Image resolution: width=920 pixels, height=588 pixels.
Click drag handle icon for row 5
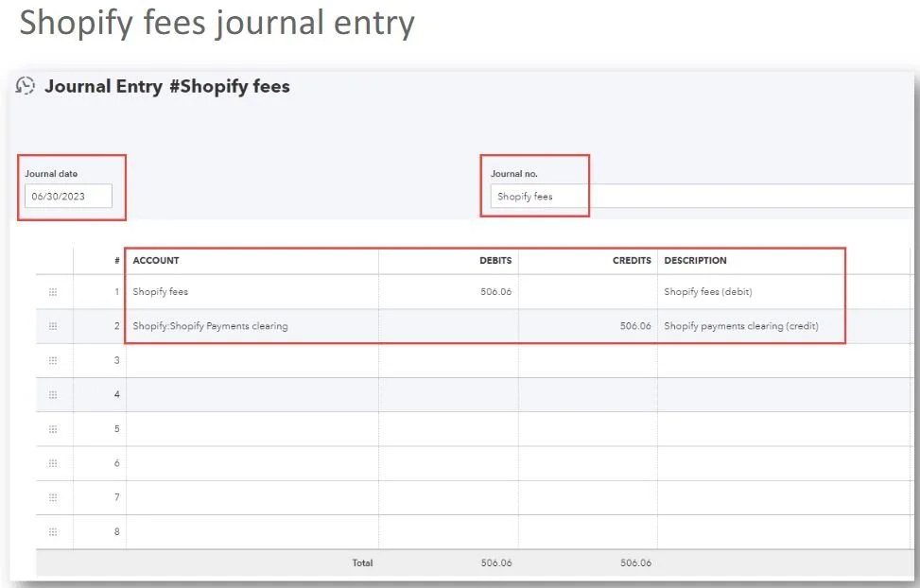(53, 429)
